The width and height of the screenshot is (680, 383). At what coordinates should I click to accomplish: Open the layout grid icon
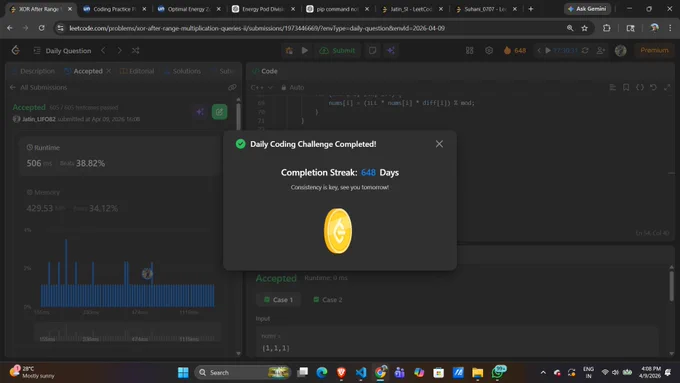click(x=469, y=51)
